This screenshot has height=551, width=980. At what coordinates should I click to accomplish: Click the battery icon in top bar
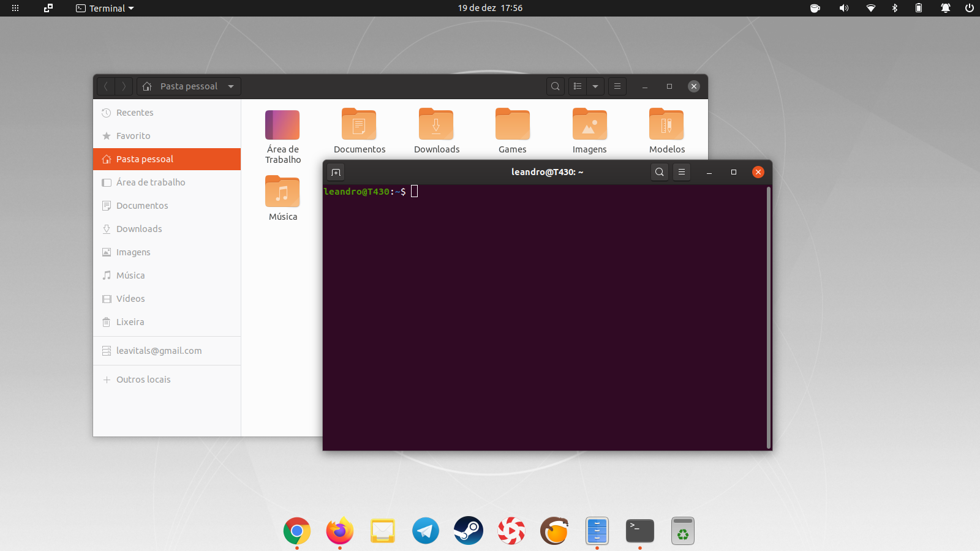click(919, 8)
